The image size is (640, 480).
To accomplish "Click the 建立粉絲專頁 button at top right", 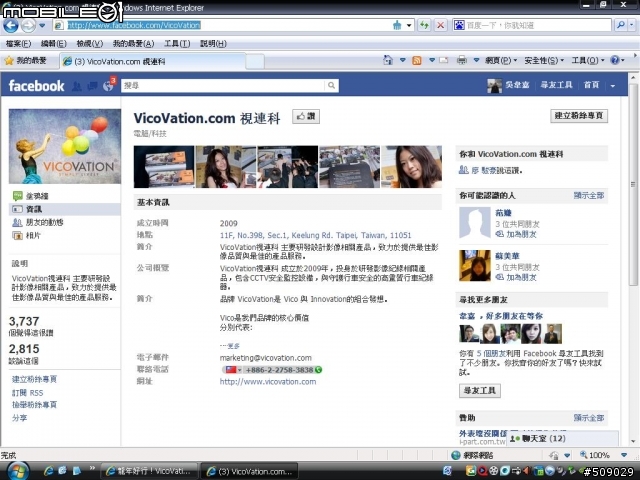I will tap(579, 116).
